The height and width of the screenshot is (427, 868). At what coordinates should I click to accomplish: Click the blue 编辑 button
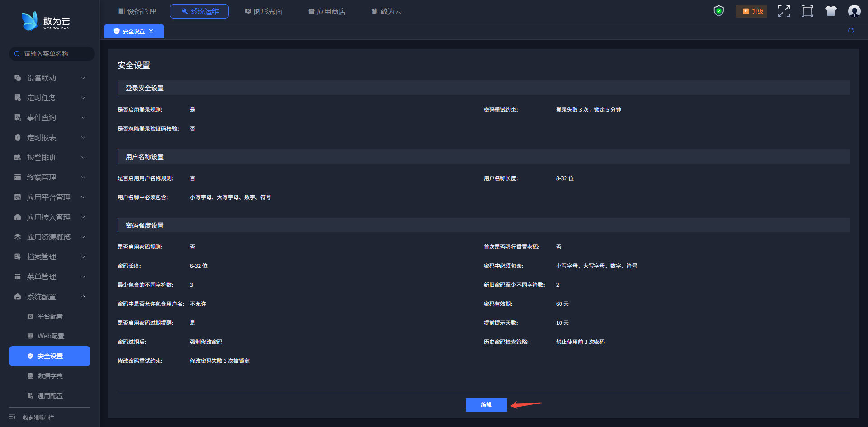(x=486, y=405)
